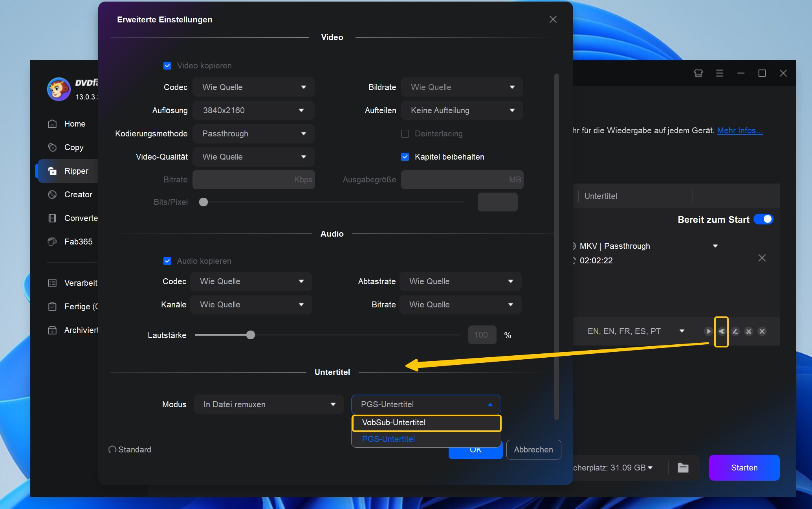Choose VobSub-Untertitel from the list
This screenshot has height=509, width=812.
pos(426,423)
